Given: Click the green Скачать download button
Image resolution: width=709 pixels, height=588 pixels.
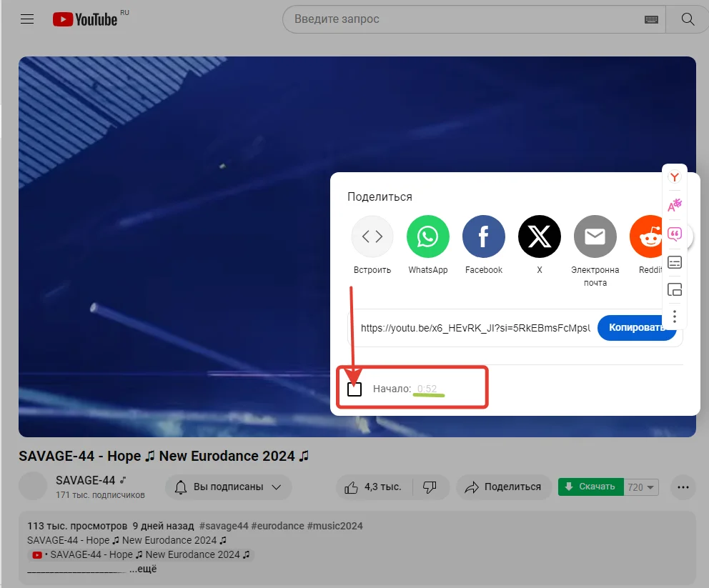Looking at the screenshot, I should pos(590,487).
